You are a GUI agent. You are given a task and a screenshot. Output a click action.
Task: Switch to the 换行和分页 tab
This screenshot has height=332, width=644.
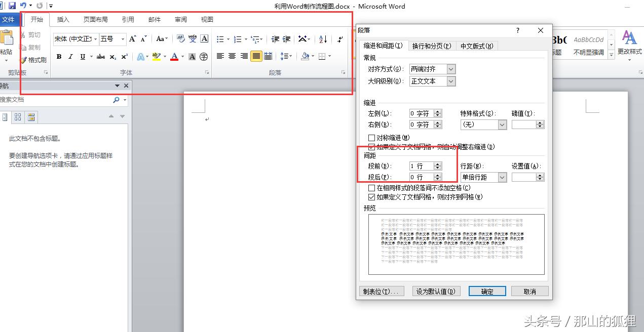pos(432,46)
